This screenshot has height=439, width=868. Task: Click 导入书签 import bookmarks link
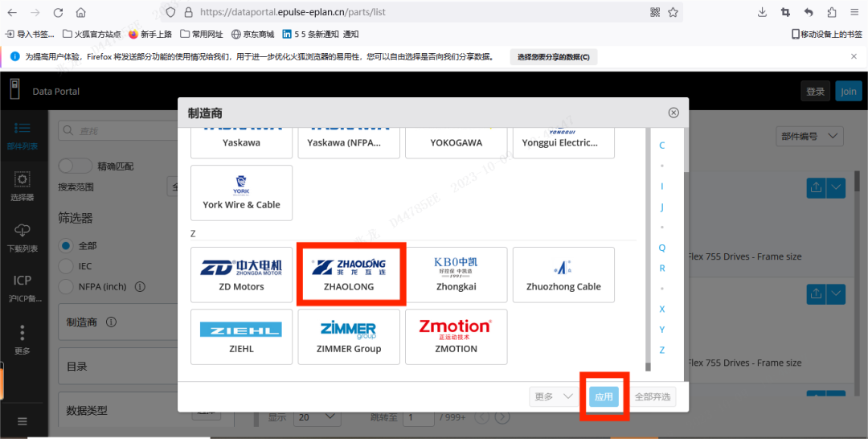30,35
